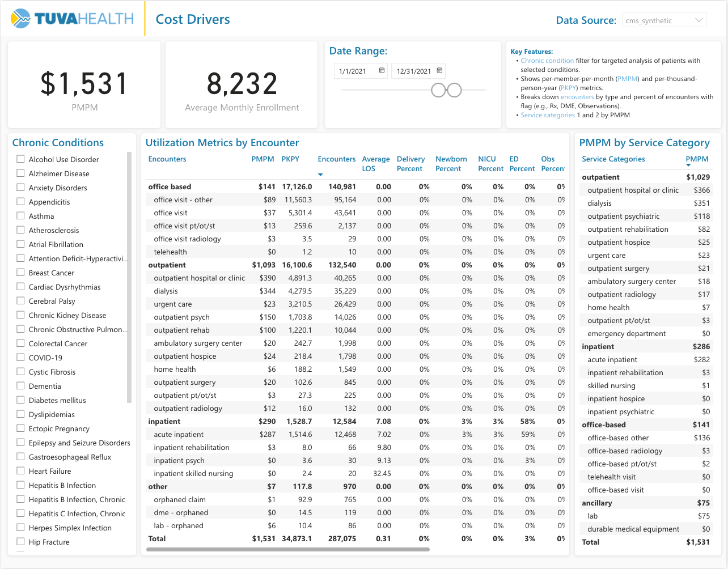Viewport: 728px width, 569px height.
Task: Check the Alcohol Use Disorder checkbox
Action: [x=21, y=159]
